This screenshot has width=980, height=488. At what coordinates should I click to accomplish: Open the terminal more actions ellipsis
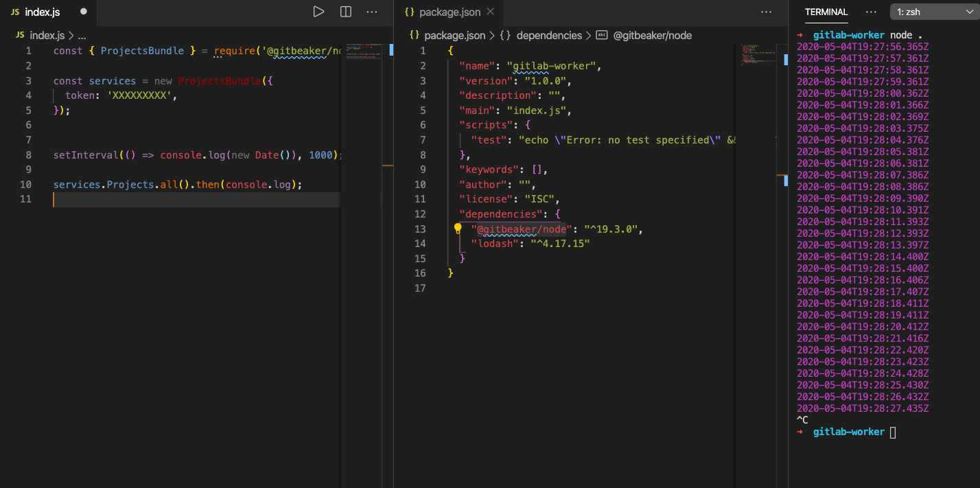[871, 12]
